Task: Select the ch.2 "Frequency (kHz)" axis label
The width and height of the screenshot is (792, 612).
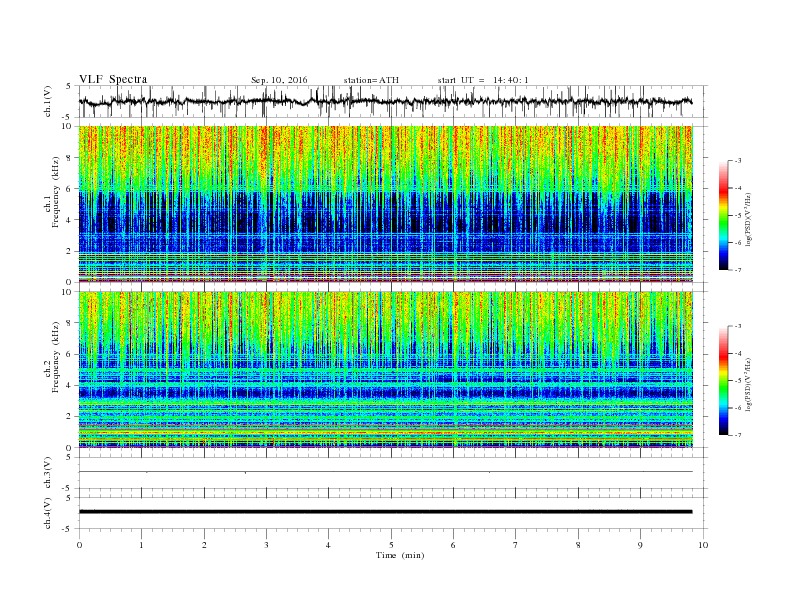Action: click(56, 357)
